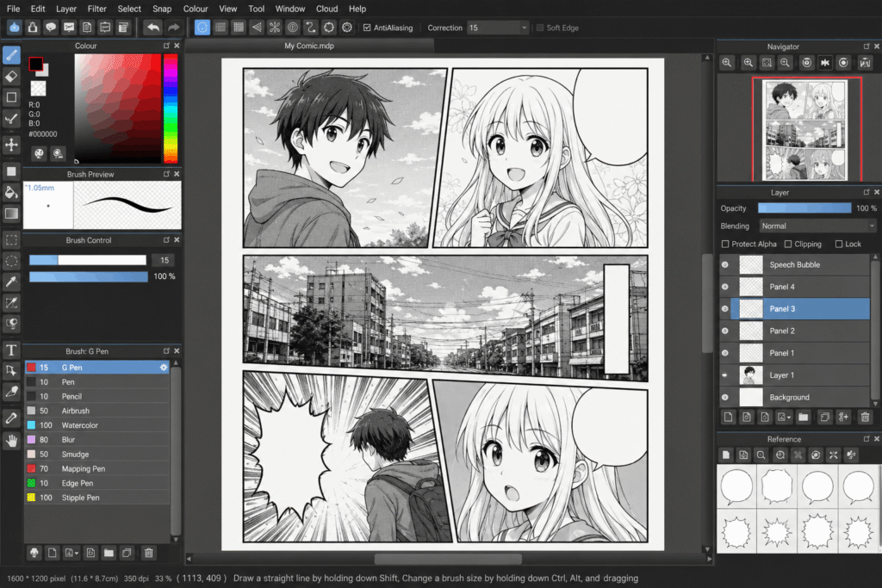
Task: Adjust the layer Opacity slider
Action: (804, 208)
